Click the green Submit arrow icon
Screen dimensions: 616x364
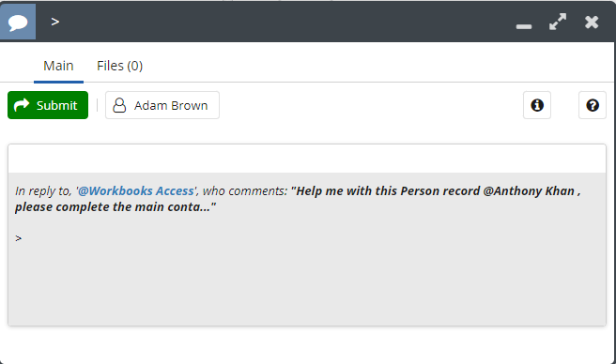[22, 105]
